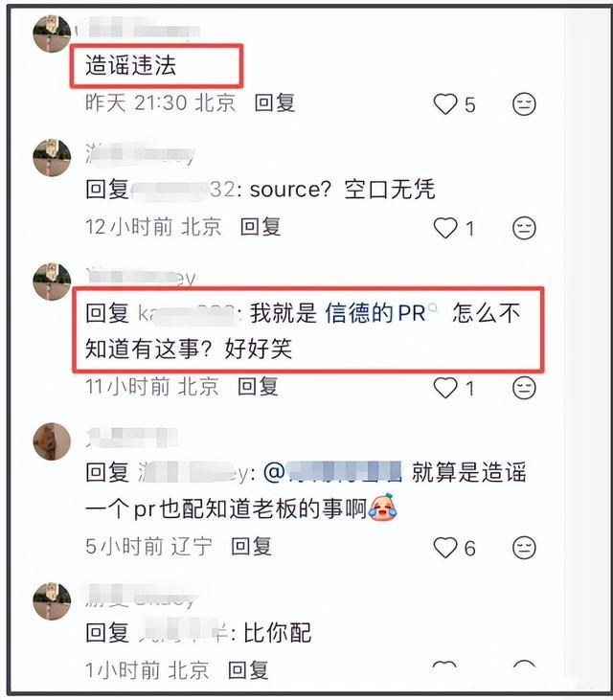Reply to the 5小时前 辽宁 comment
This screenshot has width=613, height=700.
click(x=251, y=546)
